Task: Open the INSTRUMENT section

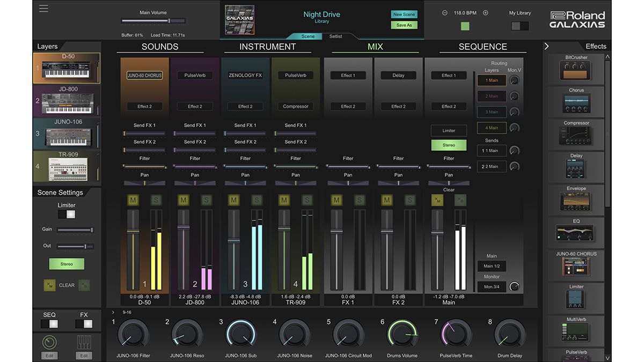Action: [x=268, y=47]
